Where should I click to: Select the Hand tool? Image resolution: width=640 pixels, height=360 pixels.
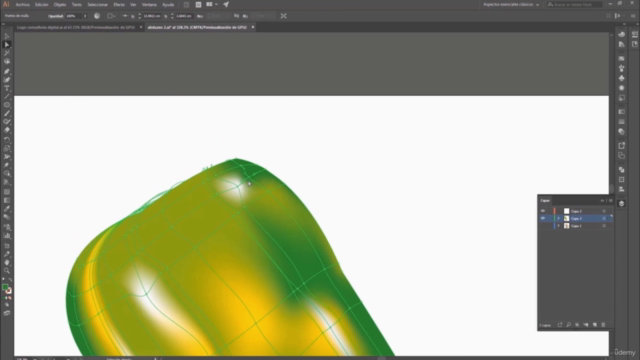coord(7,262)
